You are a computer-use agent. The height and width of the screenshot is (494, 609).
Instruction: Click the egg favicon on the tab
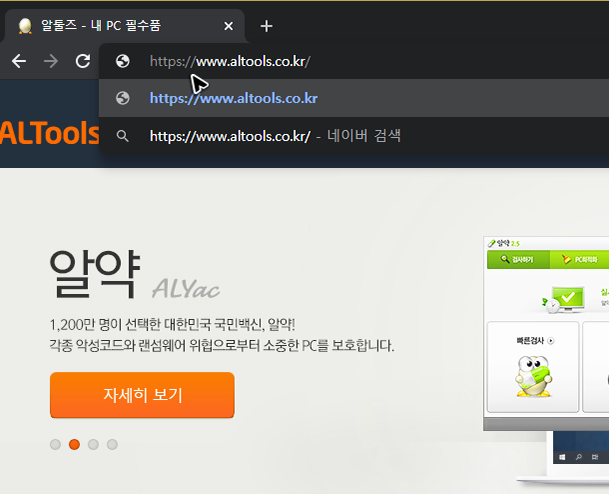[x=25, y=26]
